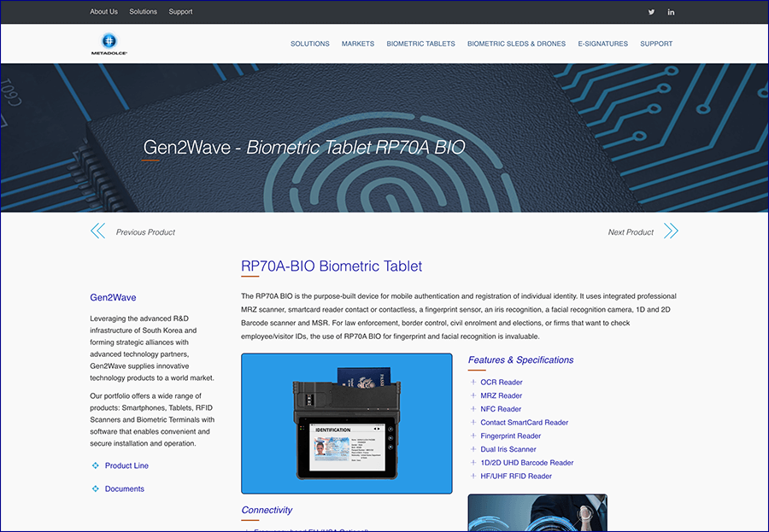Go back using the Previous Product arrow icon

[x=97, y=230]
